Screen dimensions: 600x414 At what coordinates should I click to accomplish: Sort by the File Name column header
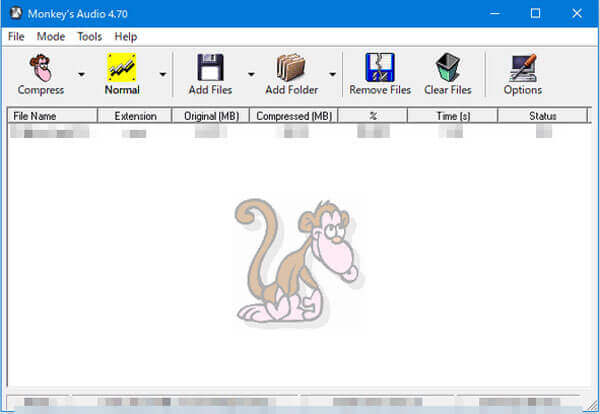point(52,116)
